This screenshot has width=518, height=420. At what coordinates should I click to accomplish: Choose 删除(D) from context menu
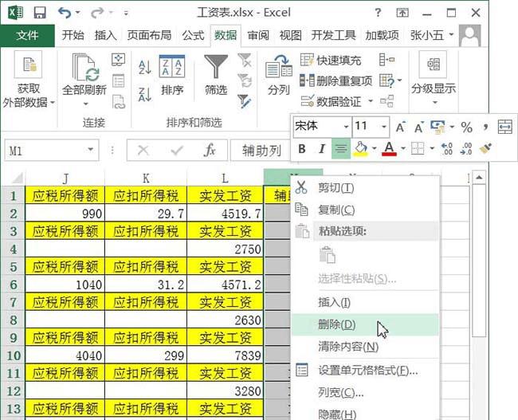pyautogui.click(x=365, y=324)
